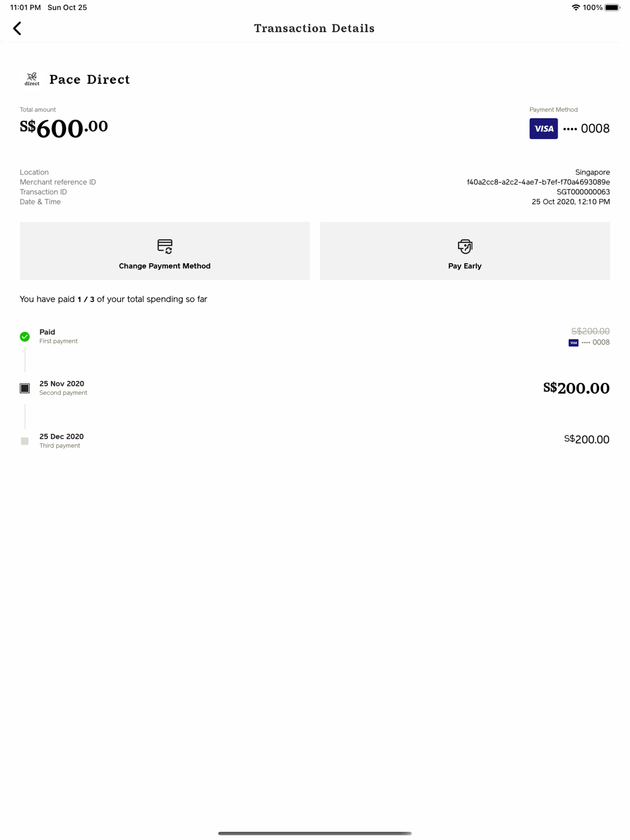The height and width of the screenshot is (840, 630).
Task: Open the 25 Nov 2020 second payment row
Action: tap(315, 388)
